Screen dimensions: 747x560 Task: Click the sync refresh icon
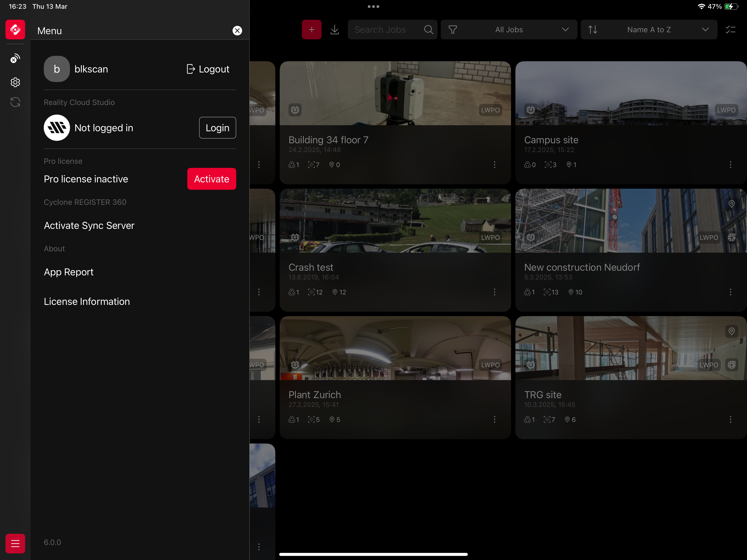point(15,102)
